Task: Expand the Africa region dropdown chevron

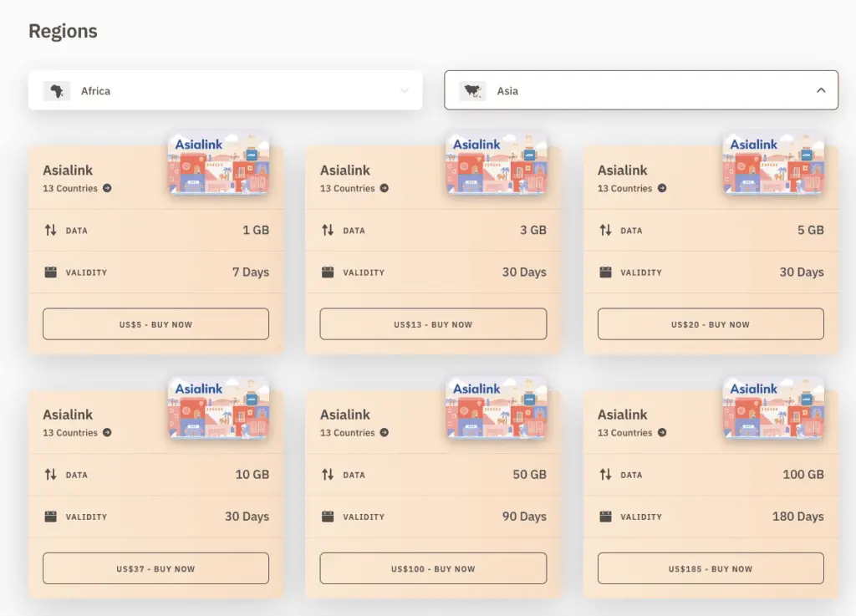Action: coord(405,90)
